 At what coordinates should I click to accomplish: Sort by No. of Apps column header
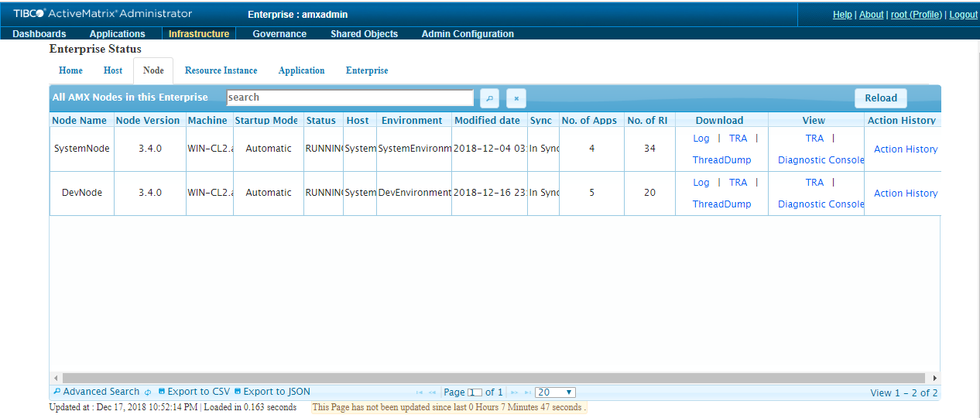tap(591, 121)
